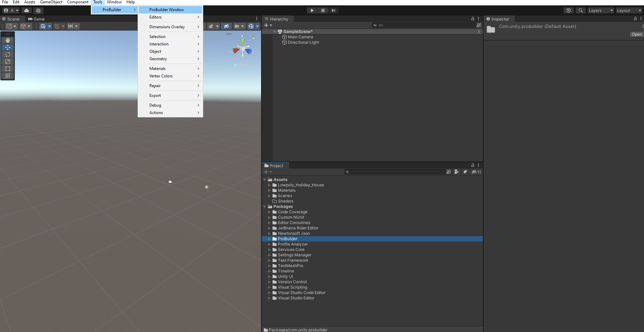This screenshot has height=332, width=644.
Task: Click the Unity Cloud icon
Action: tap(27, 10)
